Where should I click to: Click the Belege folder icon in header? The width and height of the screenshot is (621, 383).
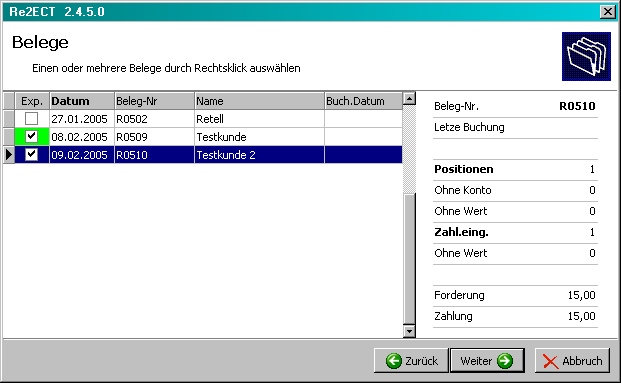[586, 56]
